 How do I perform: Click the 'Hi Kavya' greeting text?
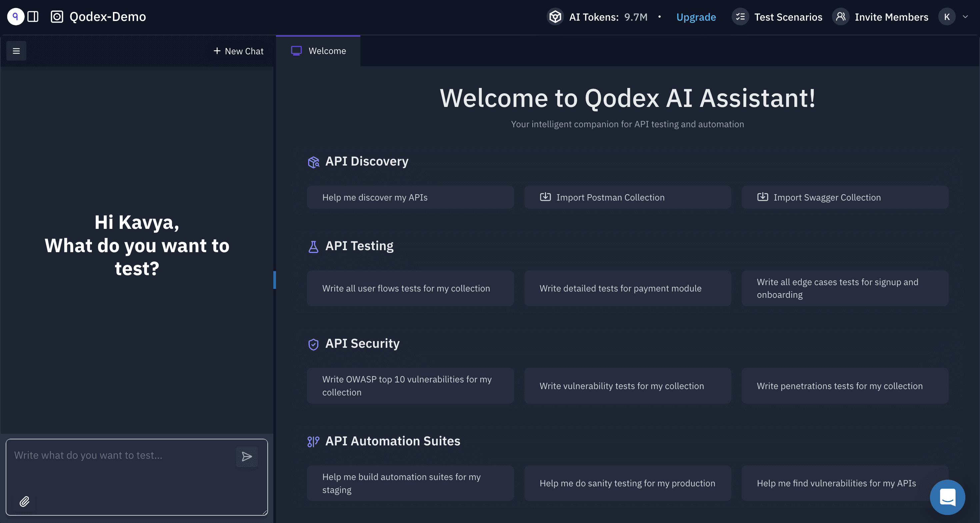[x=137, y=222]
